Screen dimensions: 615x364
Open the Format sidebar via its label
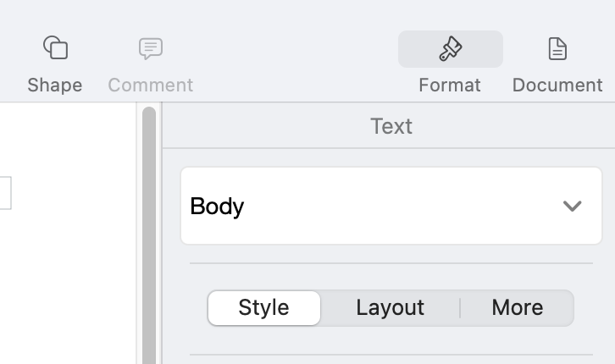450,85
